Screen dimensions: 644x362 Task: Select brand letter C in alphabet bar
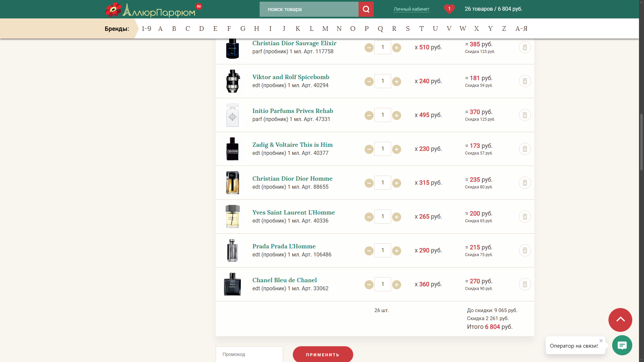tap(187, 28)
